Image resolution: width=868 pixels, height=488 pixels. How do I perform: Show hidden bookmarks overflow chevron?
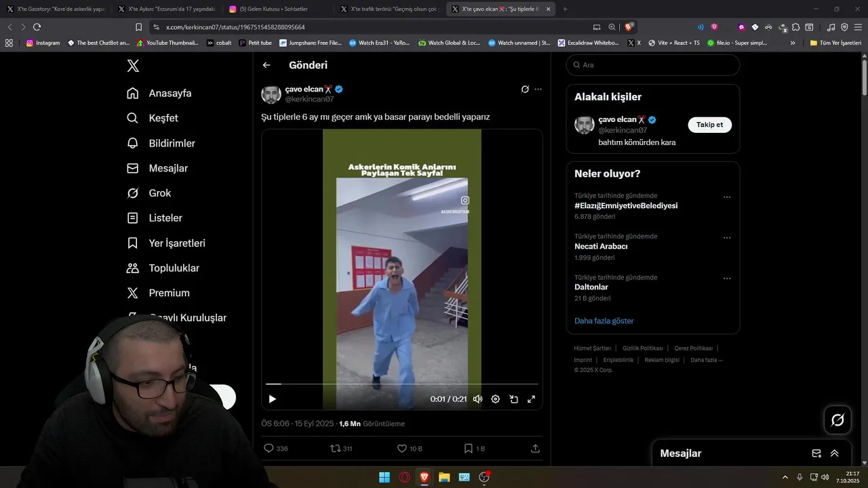[793, 43]
